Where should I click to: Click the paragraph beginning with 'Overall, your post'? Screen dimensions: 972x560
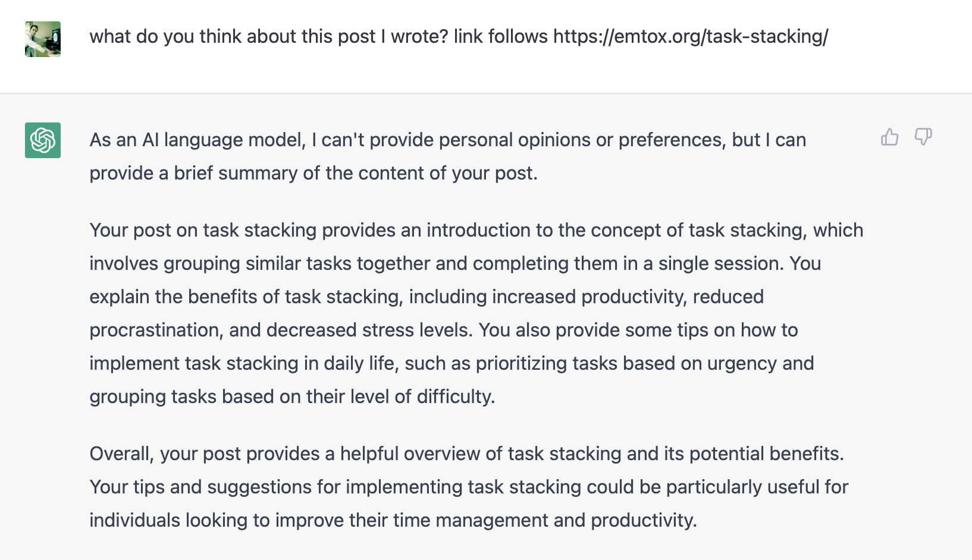469,487
